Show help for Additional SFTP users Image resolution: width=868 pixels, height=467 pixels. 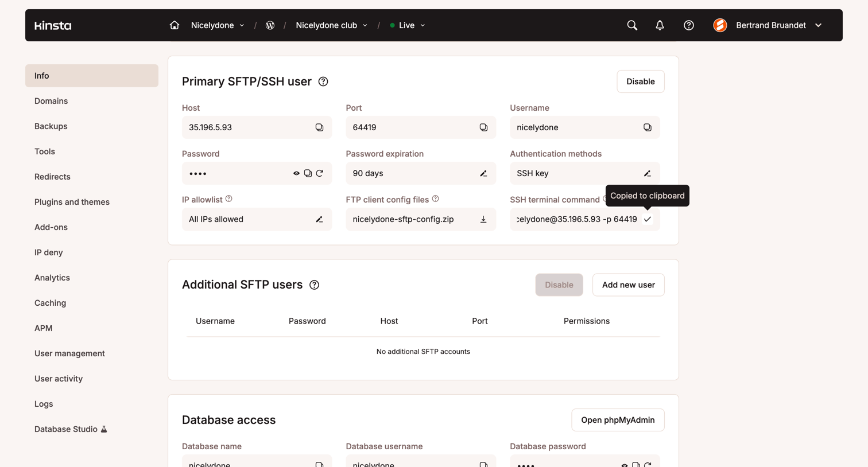click(314, 285)
